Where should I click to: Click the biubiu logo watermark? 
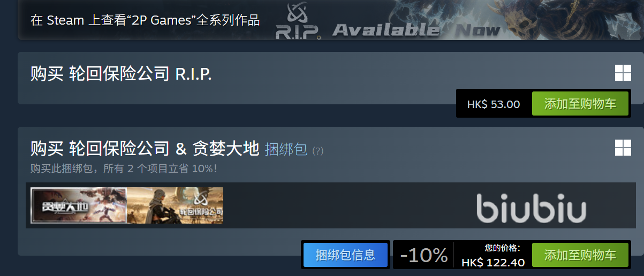532,208
